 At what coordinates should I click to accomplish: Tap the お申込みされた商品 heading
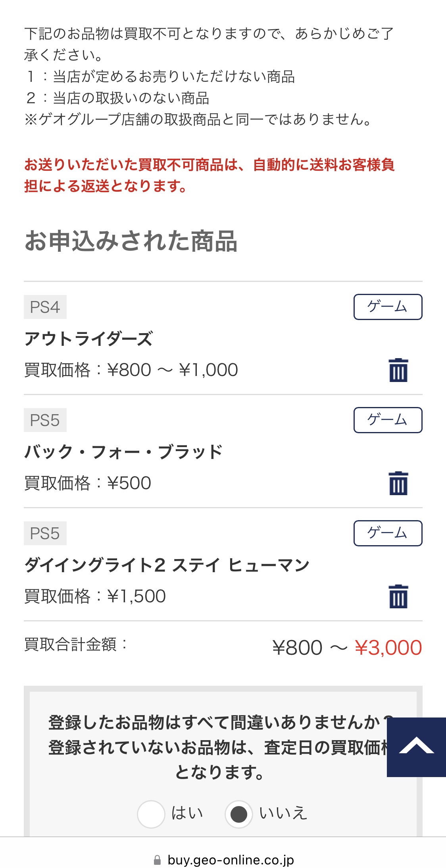(131, 241)
